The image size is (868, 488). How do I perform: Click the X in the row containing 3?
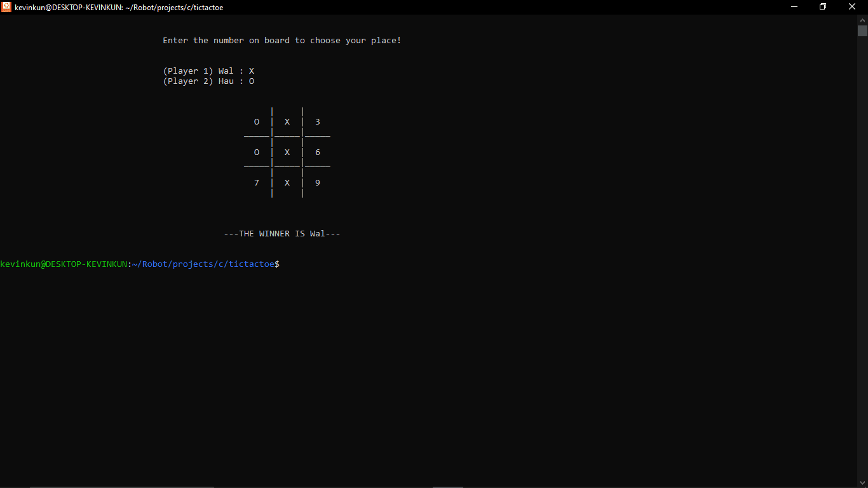[x=287, y=122]
